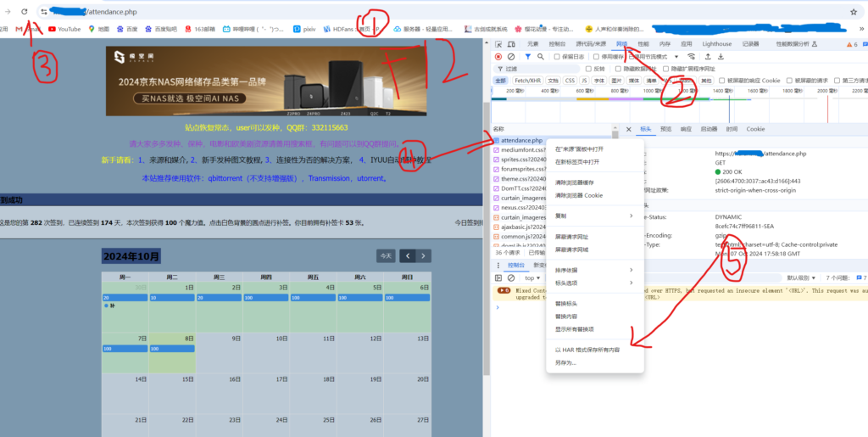The image size is (868, 437).
Task: Open the network search magnifier icon
Action: [x=540, y=57]
